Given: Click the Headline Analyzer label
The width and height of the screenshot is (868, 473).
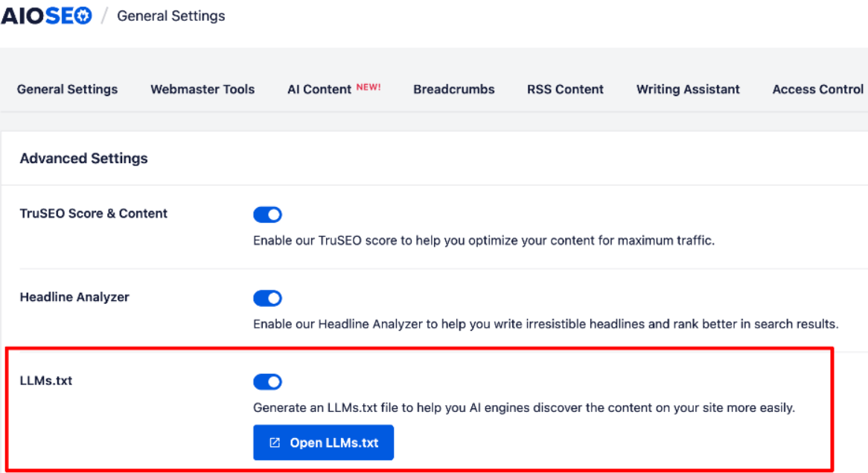Looking at the screenshot, I should coord(74,297).
